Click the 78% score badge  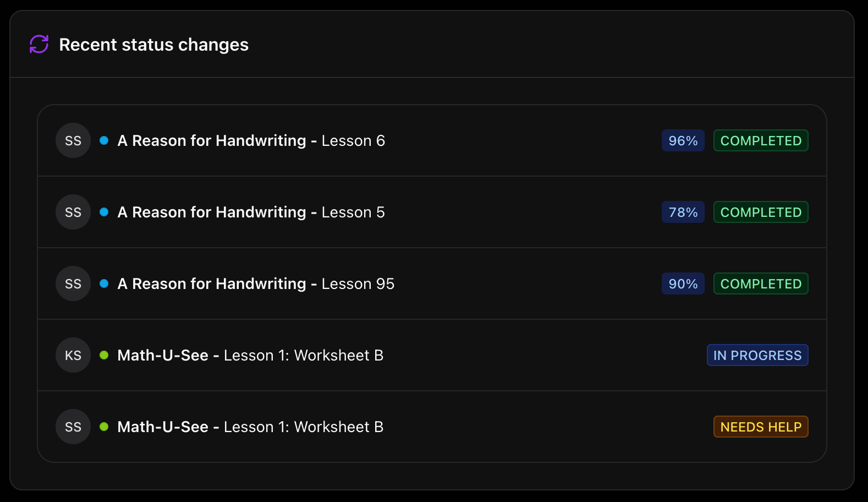683,212
